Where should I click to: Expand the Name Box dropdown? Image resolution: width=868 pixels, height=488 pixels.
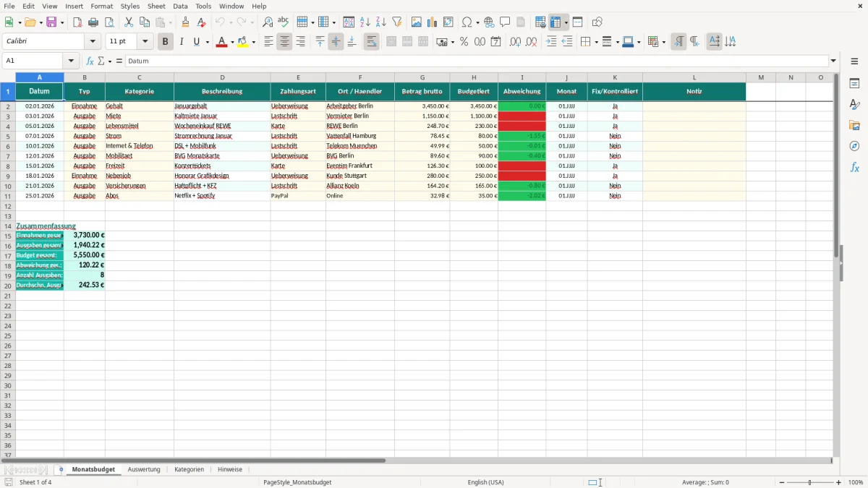click(x=71, y=61)
